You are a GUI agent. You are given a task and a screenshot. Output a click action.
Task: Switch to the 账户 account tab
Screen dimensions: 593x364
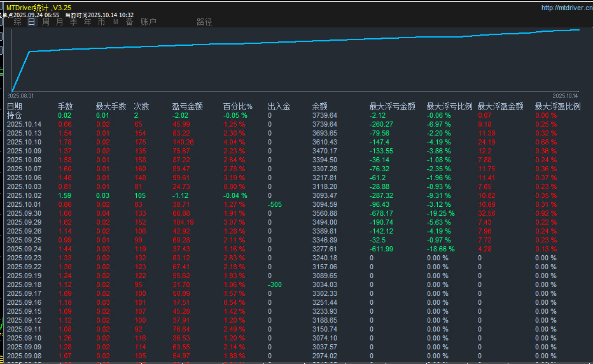(x=148, y=22)
